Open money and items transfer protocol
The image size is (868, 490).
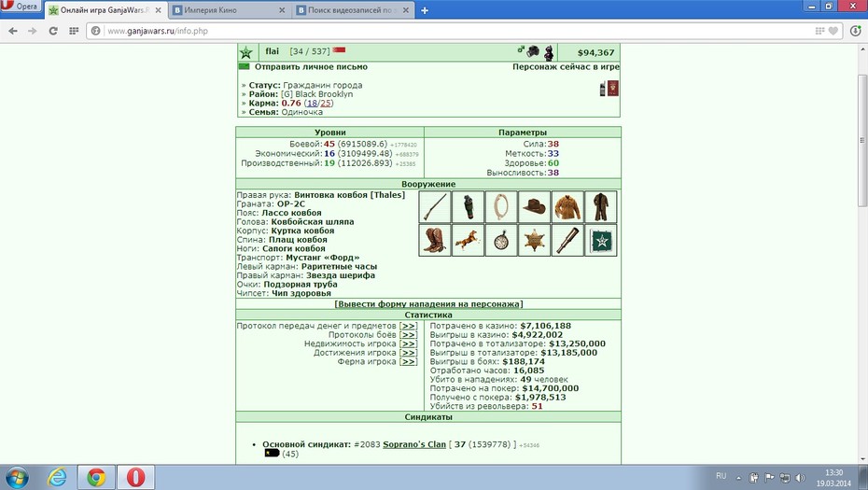(409, 326)
